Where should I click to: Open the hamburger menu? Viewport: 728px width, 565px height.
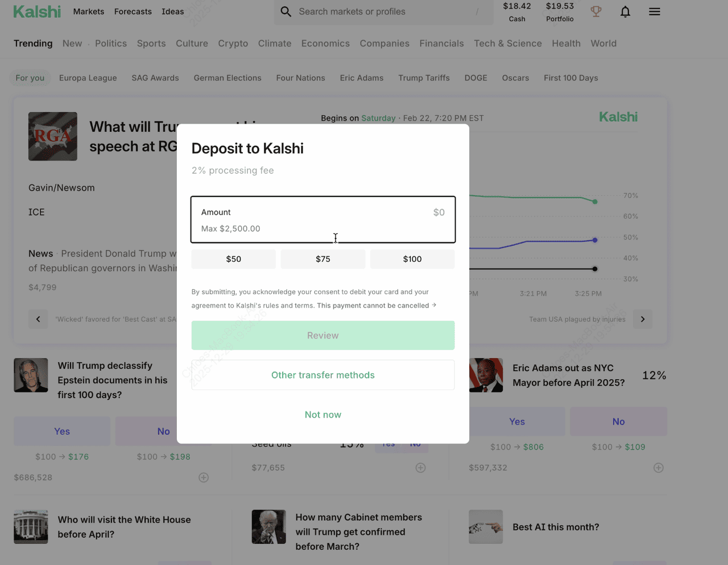pyautogui.click(x=655, y=11)
